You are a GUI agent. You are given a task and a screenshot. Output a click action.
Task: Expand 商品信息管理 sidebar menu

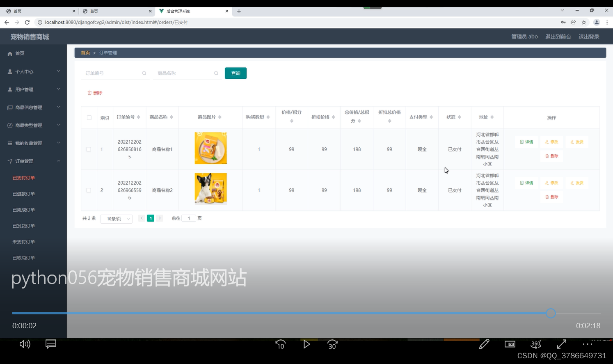click(33, 108)
